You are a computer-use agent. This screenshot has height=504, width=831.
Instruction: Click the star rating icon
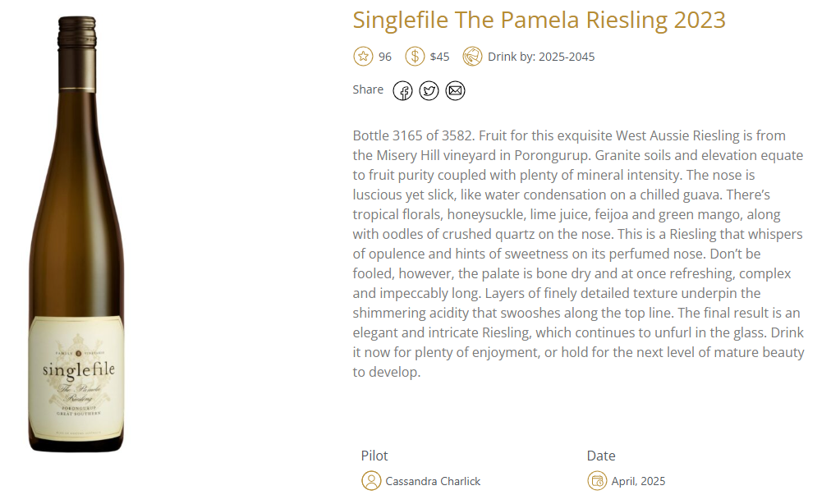pyautogui.click(x=363, y=56)
